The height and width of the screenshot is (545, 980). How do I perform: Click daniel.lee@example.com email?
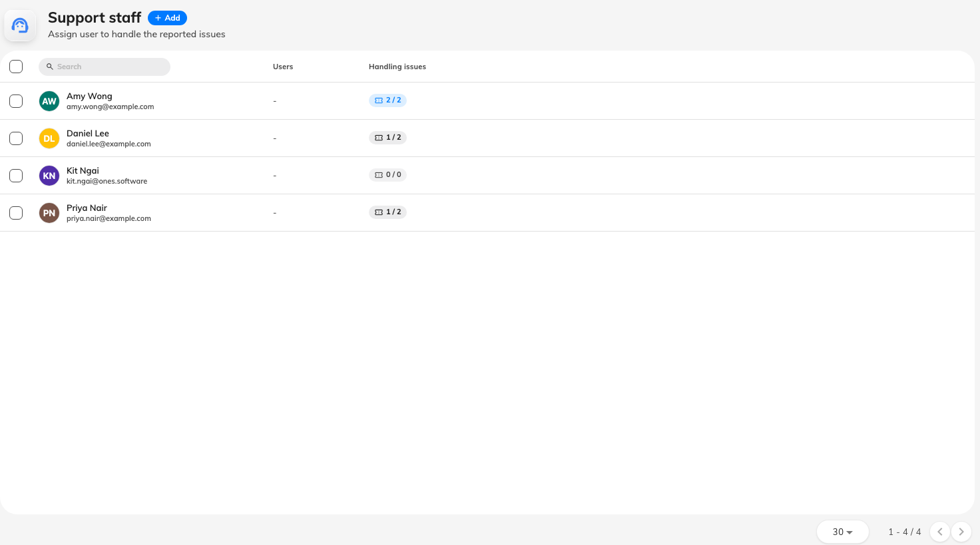pos(109,144)
